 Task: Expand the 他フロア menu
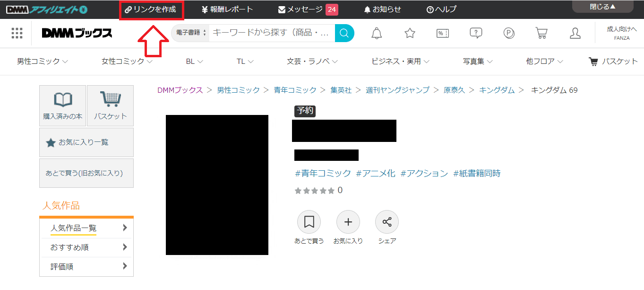click(545, 61)
